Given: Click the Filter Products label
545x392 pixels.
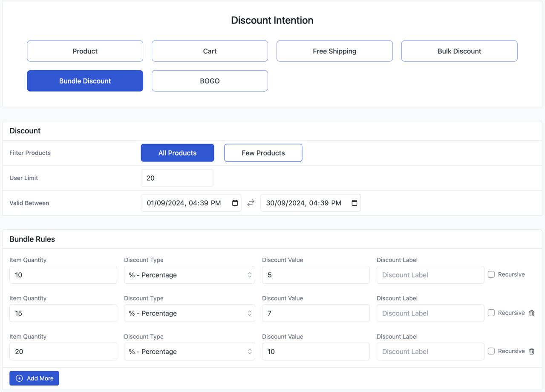Looking at the screenshot, I should click(30, 153).
